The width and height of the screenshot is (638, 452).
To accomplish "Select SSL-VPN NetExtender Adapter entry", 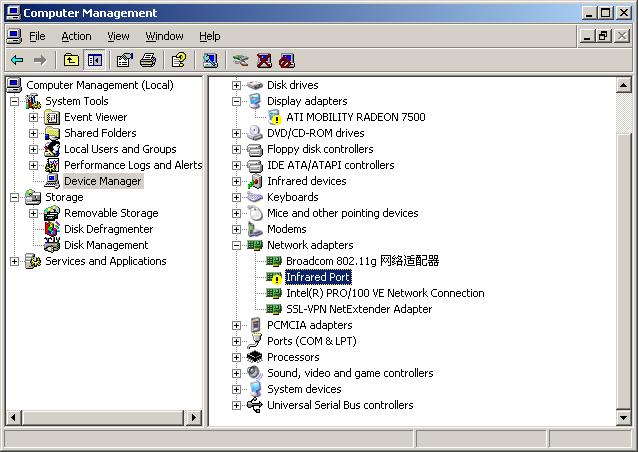I will click(359, 309).
